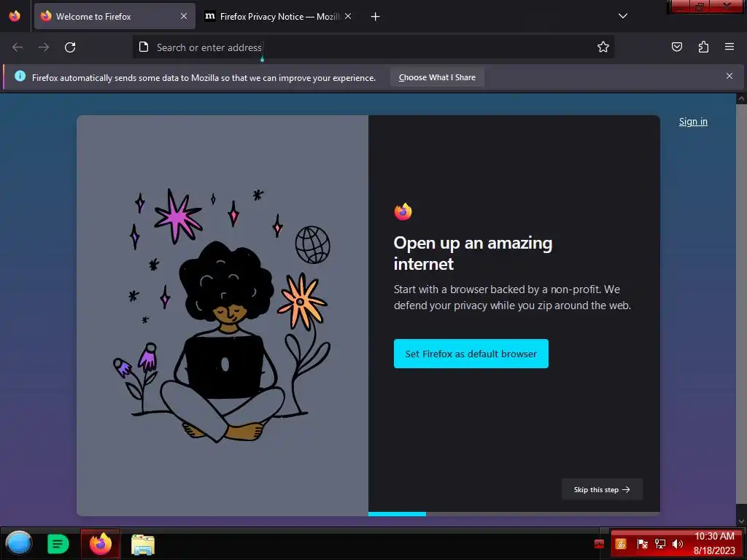Click the page icon in address bar
Screen dimensions: 747x560
tap(144, 47)
